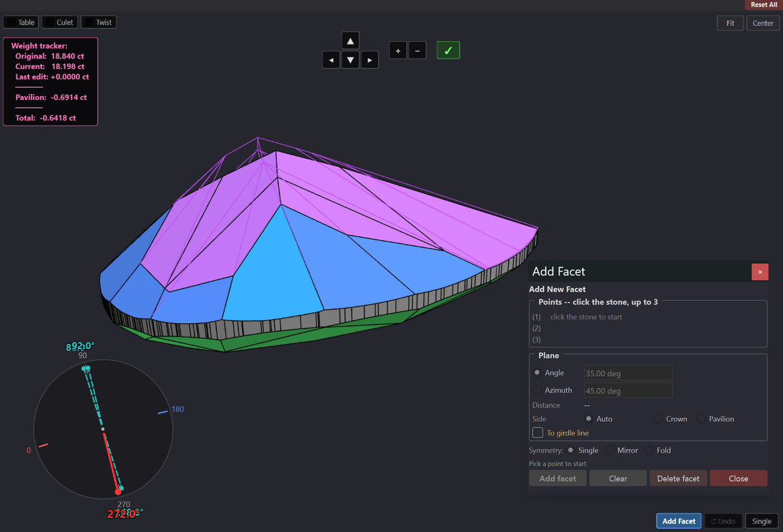This screenshot has width=783, height=532.
Task: Zoom in with the plus button
Action: pos(398,50)
